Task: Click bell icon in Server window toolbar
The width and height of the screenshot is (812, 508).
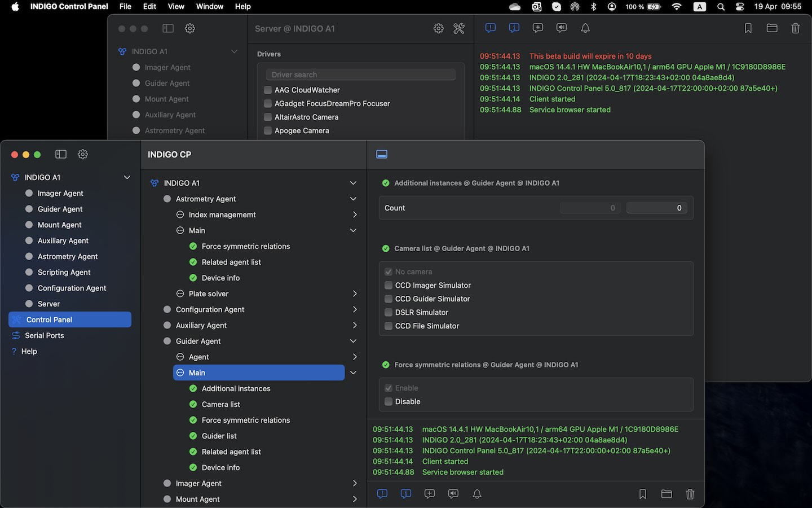Action: pyautogui.click(x=585, y=28)
